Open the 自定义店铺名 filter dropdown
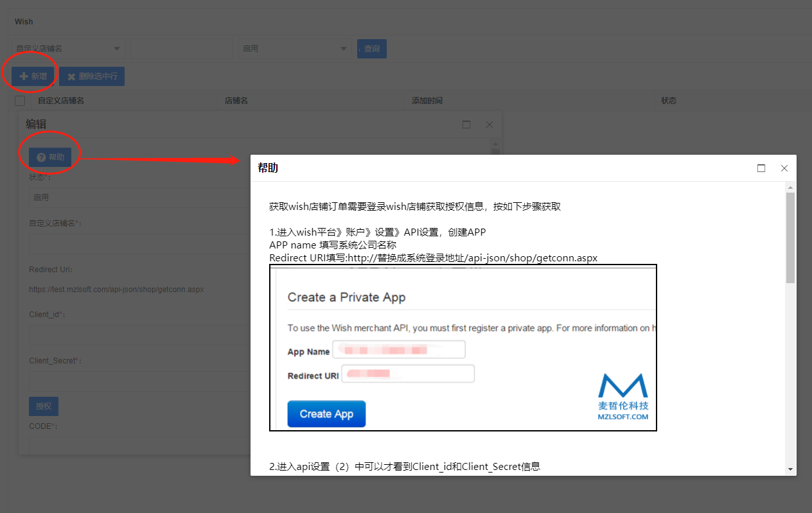This screenshot has width=812, height=513. 68,49
